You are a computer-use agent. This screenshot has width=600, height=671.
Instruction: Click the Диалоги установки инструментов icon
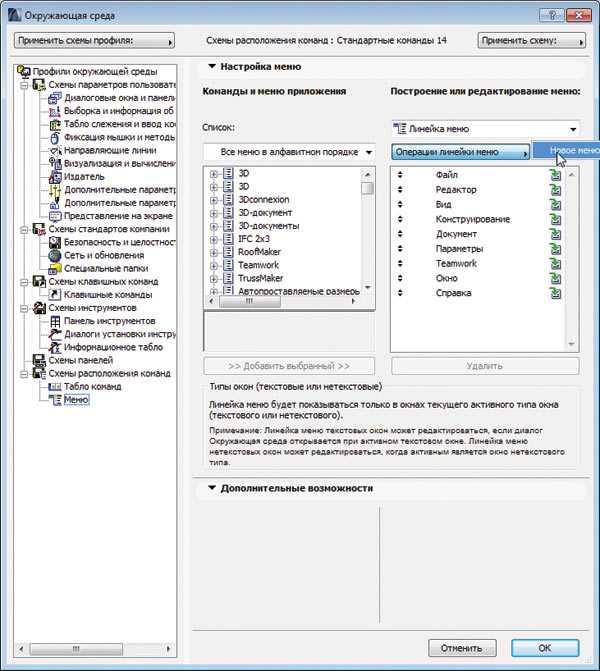[55, 334]
